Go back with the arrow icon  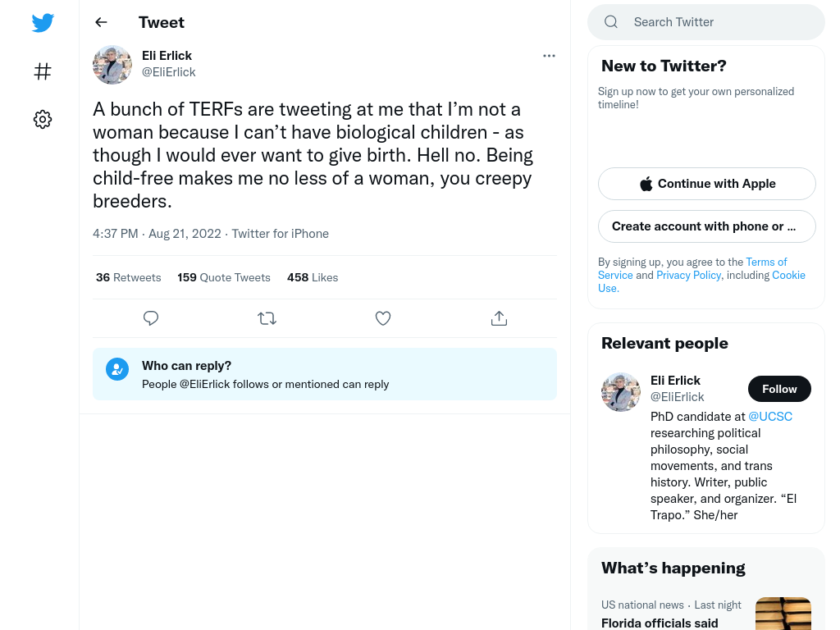[x=101, y=22]
